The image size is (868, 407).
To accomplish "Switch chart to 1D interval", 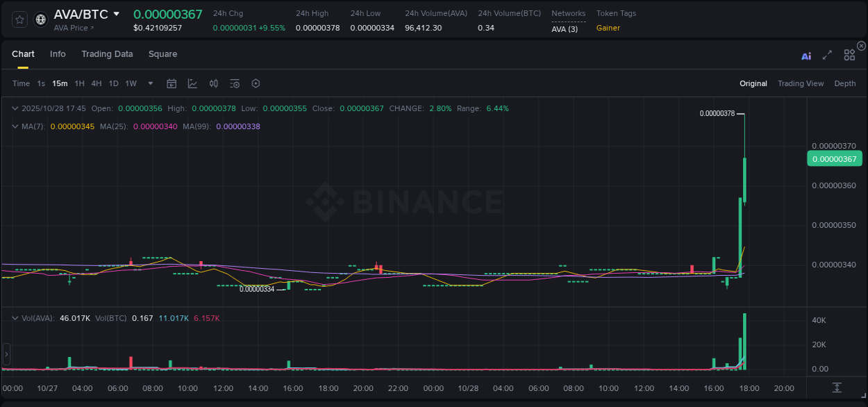I will (x=113, y=83).
